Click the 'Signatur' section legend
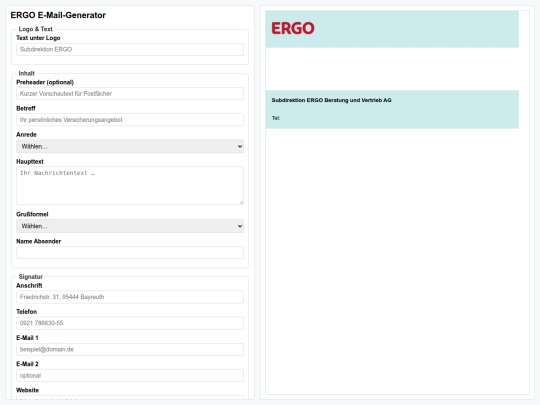The width and height of the screenshot is (540, 405). coord(31,277)
